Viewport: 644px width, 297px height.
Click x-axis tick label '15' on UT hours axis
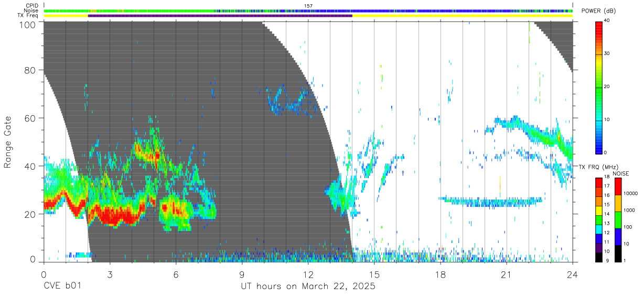tap(374, 274)
